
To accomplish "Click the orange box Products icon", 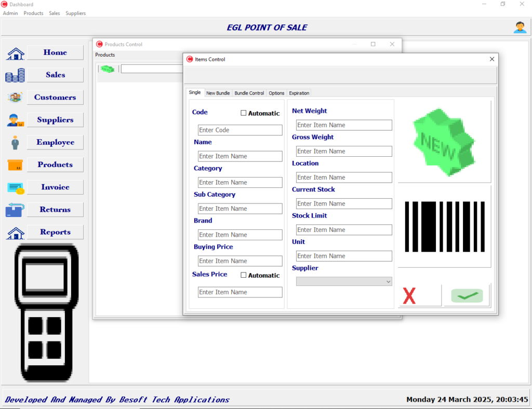I will [15, 165].
